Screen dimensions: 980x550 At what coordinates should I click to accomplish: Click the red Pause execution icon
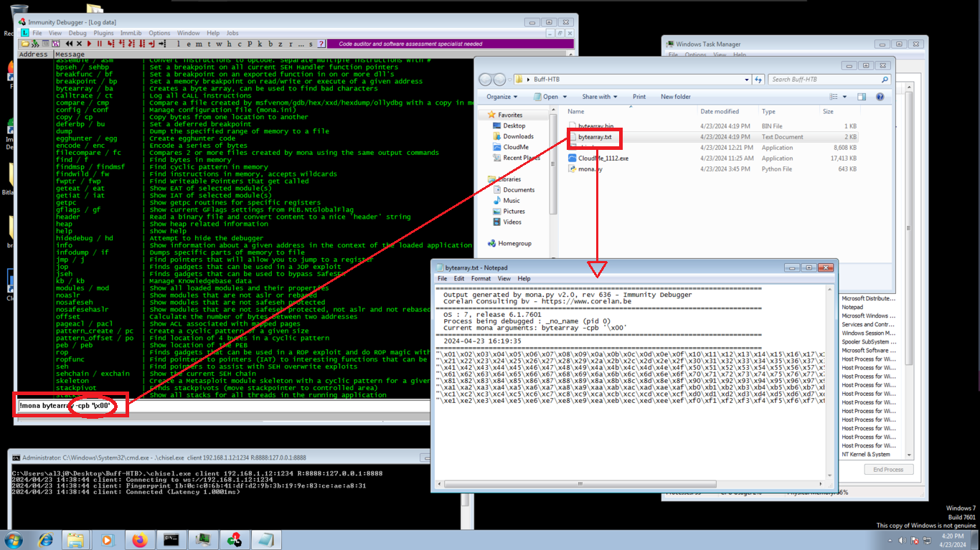coord(100,44)
